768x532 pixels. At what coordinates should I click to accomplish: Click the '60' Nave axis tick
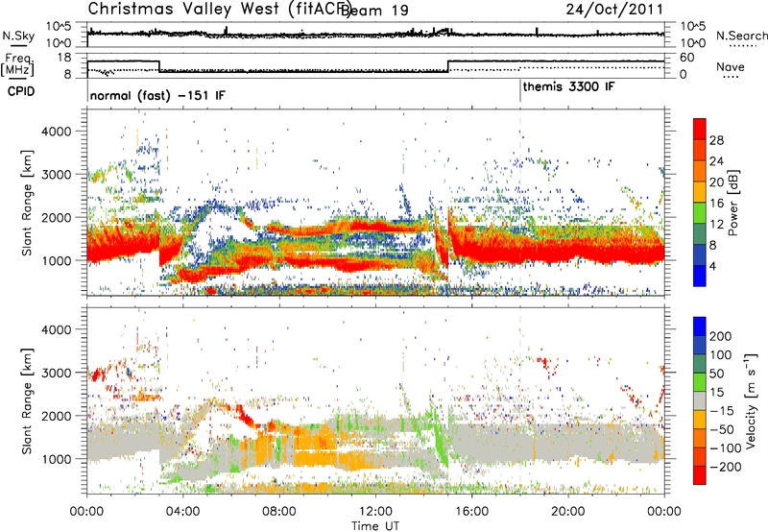click(687, 58)
